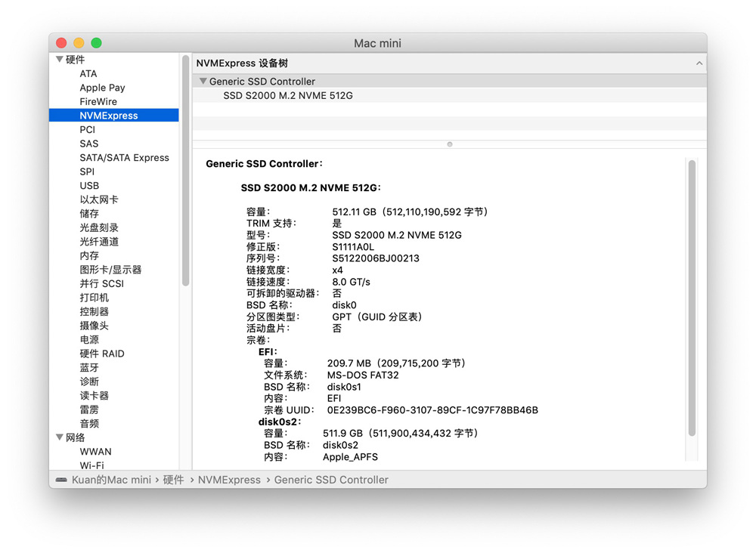Open 打印机 printers in the sidebar

coord(94,297)
